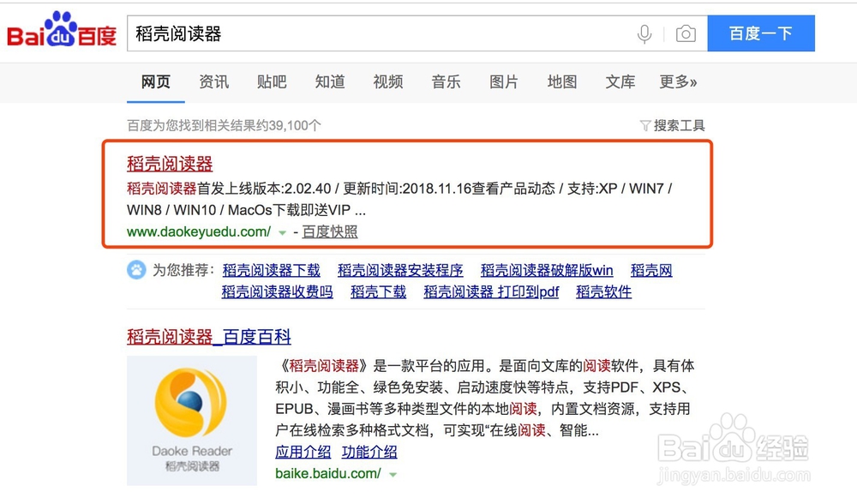Expand dropdown arrow next to www.daokeyuedu.com

tap(282, 233)
